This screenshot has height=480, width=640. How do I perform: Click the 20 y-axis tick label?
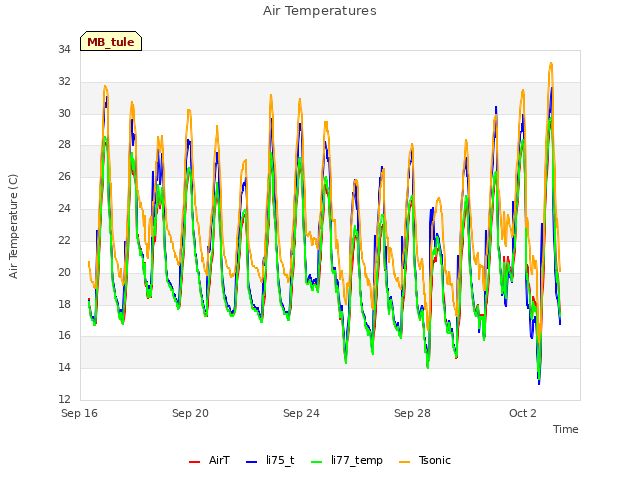[64, 272]
